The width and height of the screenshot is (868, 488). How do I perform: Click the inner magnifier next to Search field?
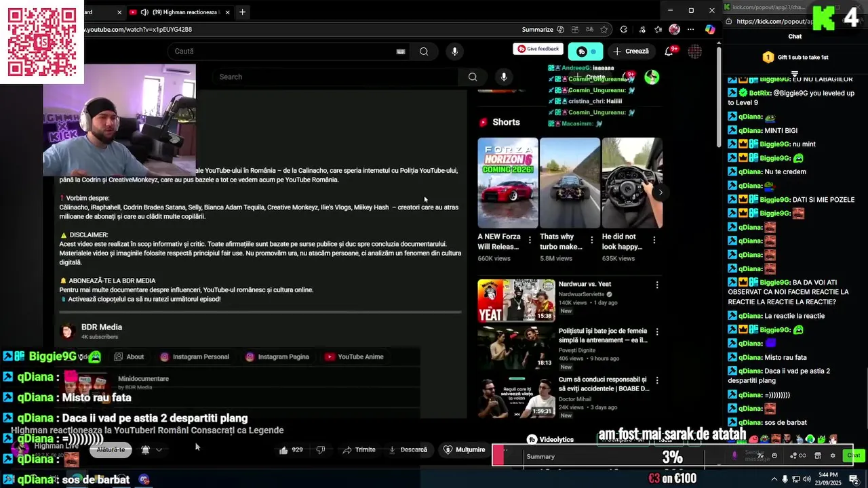pos(473,77)
